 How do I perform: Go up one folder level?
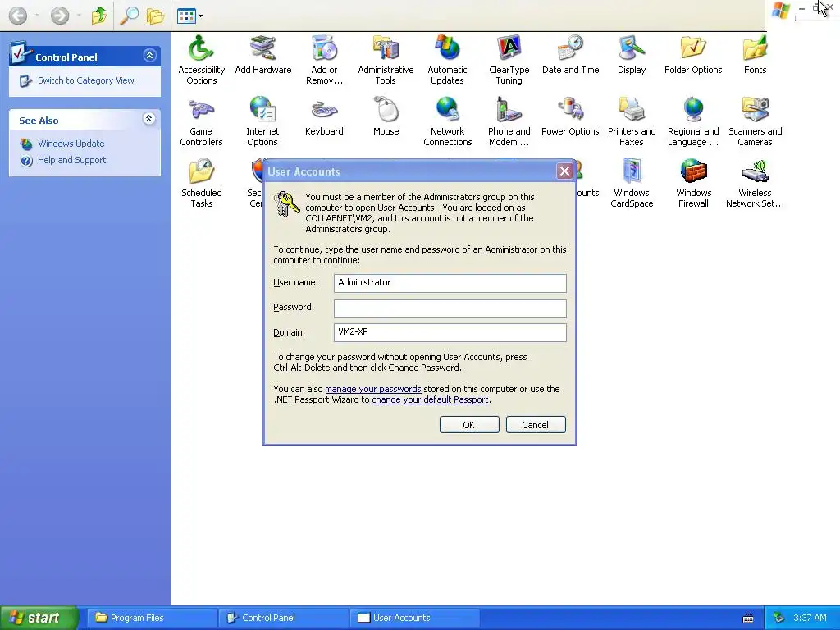99,16
